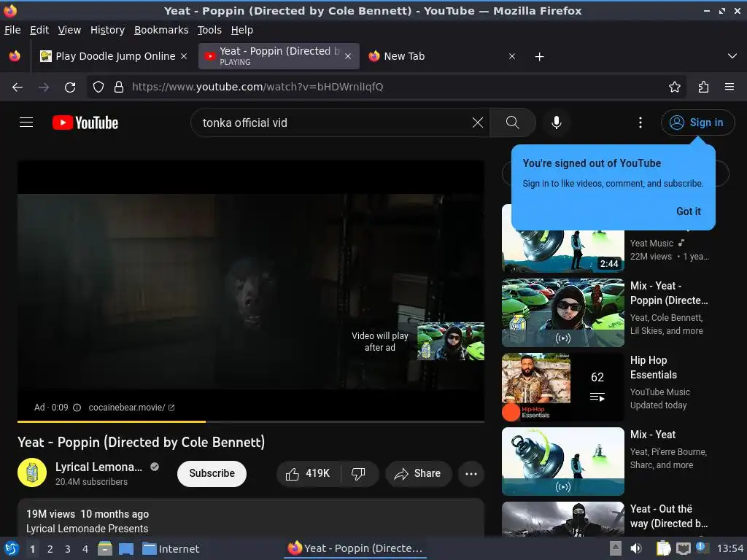747x560 pixels.
Task: Open Firefox View pinned icon
Action: pos(15,56)
